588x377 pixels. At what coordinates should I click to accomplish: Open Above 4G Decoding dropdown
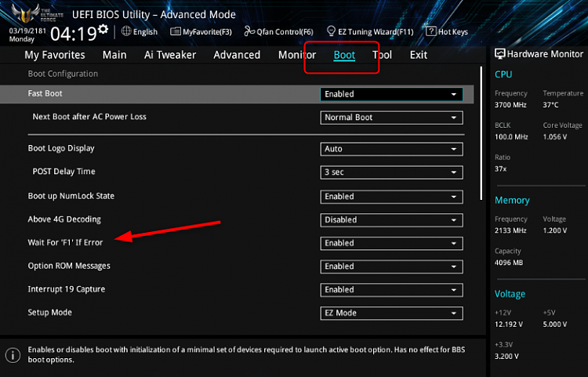click(x=391, y=220)
